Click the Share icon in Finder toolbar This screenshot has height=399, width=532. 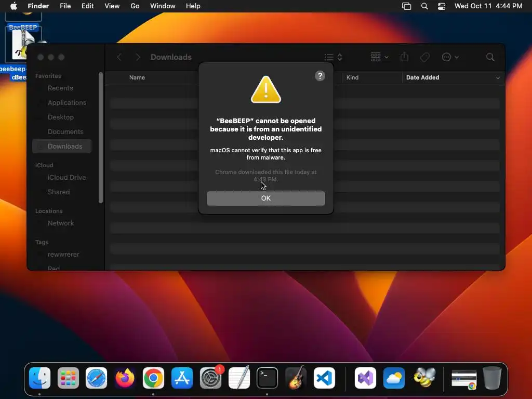tap(404, 57)
